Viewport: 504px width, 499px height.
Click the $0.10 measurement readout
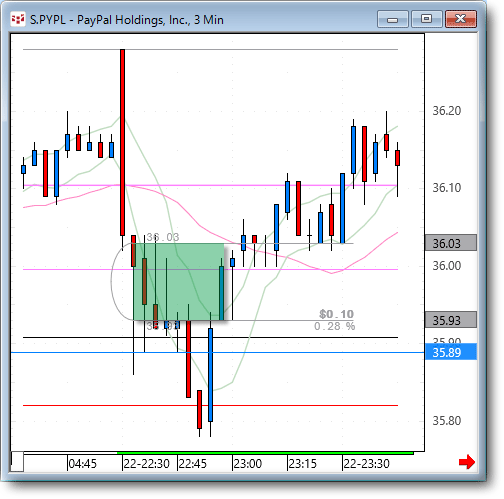336,314
